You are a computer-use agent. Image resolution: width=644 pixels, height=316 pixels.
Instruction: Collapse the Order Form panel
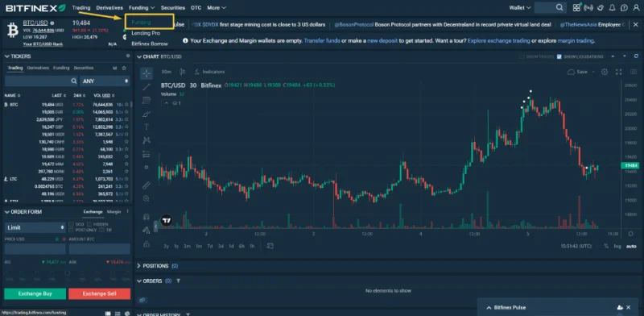click(x=7, y=211)
